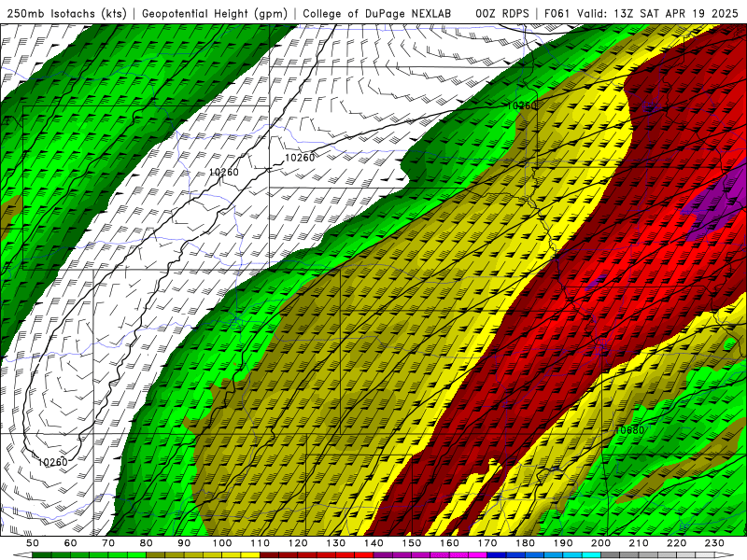Click the color bar label '200'

tap(600, 543)
